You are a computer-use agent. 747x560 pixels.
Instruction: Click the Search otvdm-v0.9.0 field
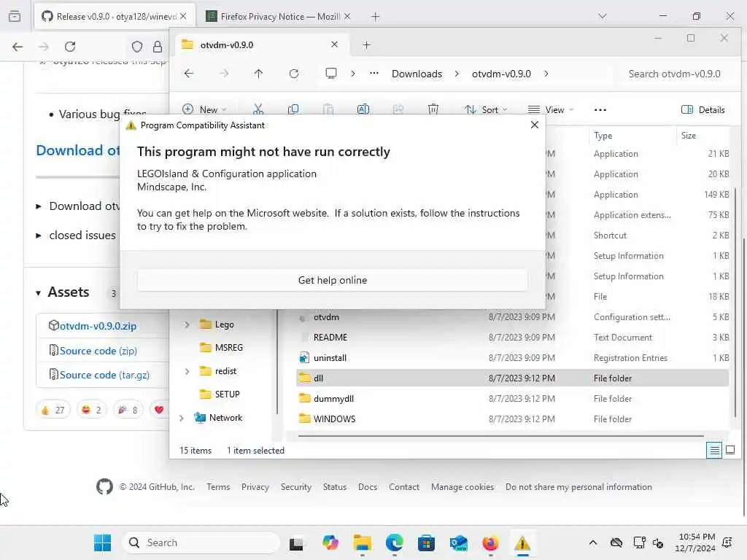point(677,74)
